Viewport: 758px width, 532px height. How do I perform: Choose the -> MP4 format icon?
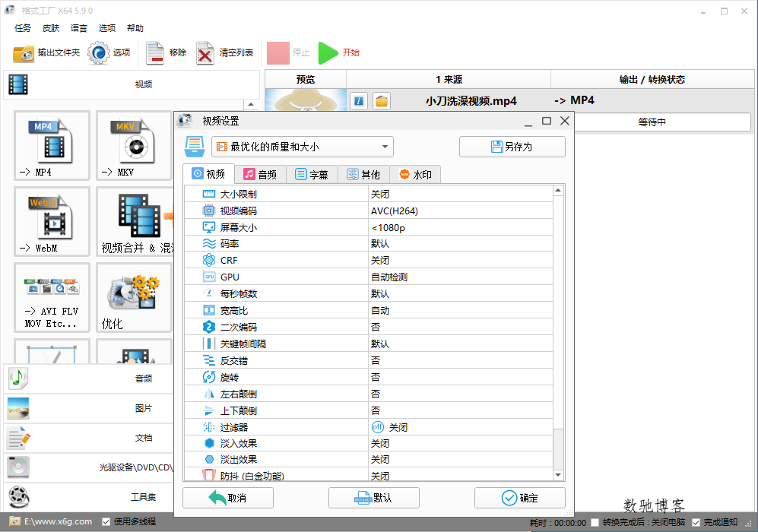(x=52, y=145)
